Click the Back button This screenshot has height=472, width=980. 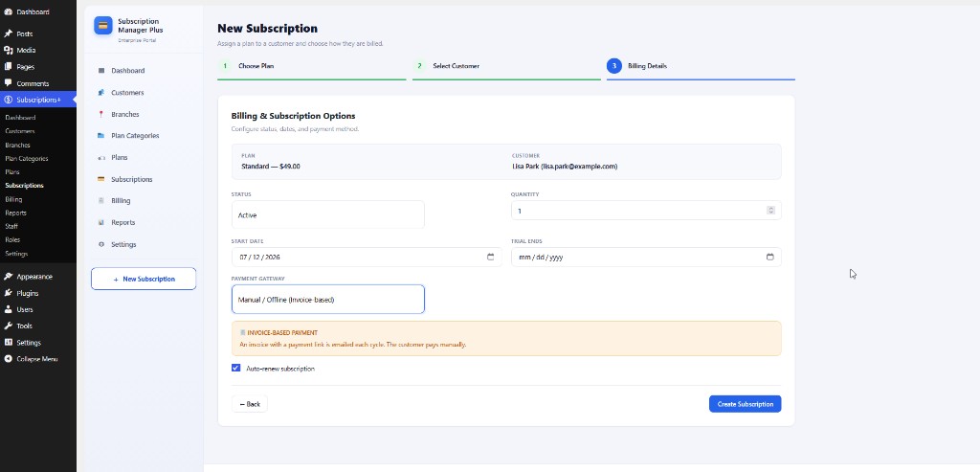click(250, 404)
